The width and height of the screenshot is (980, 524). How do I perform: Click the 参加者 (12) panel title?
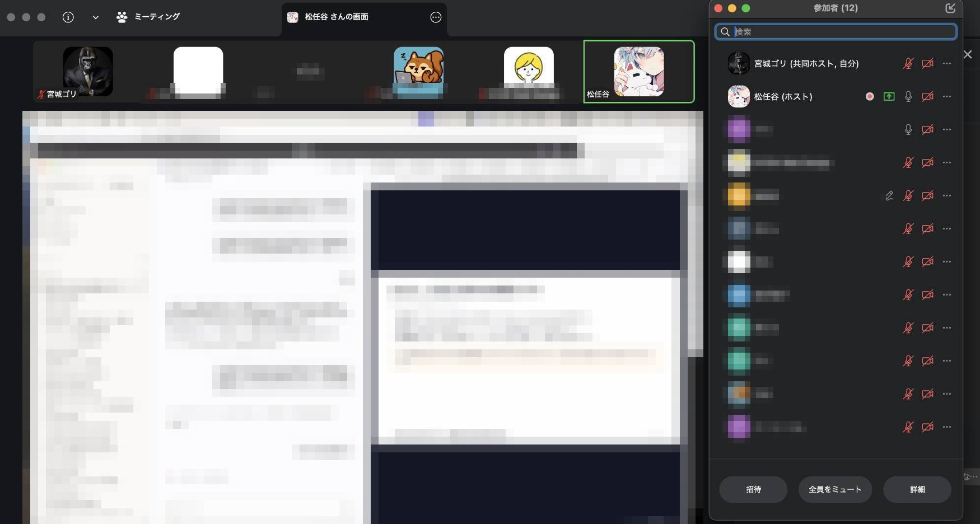(x=836, y=8)
